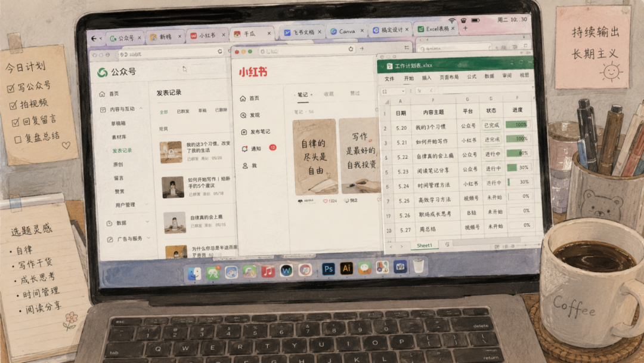Select the 赞过 tab in 小红书
The height and width of the screenshot is (363, 644).
355,93
